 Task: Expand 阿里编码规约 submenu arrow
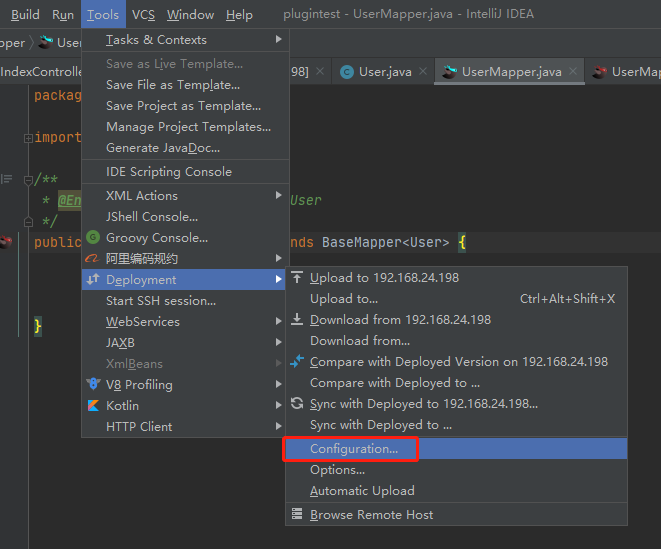click(x=278, y=258)
